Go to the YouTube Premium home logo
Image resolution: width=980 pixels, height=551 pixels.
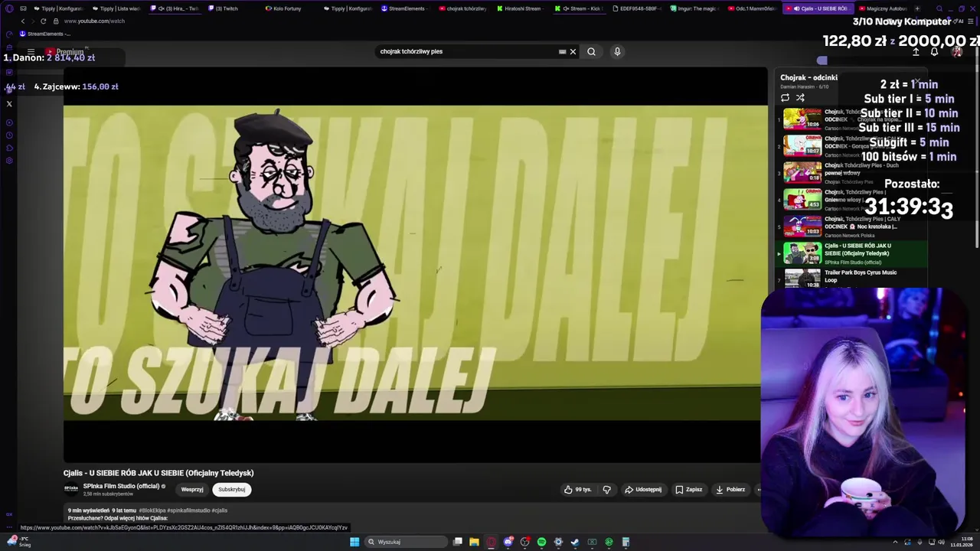point(64,52)
